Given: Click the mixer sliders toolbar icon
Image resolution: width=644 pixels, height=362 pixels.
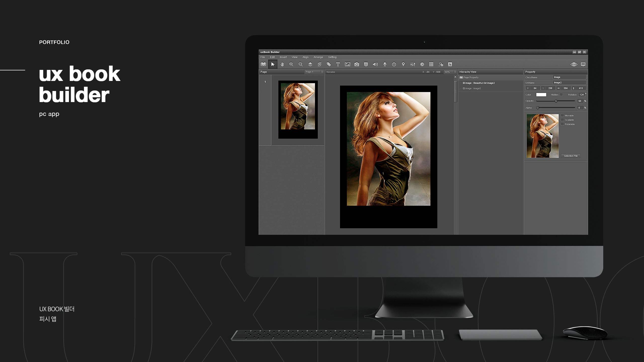Looking at the screenshot, I should tap(413, 64).
